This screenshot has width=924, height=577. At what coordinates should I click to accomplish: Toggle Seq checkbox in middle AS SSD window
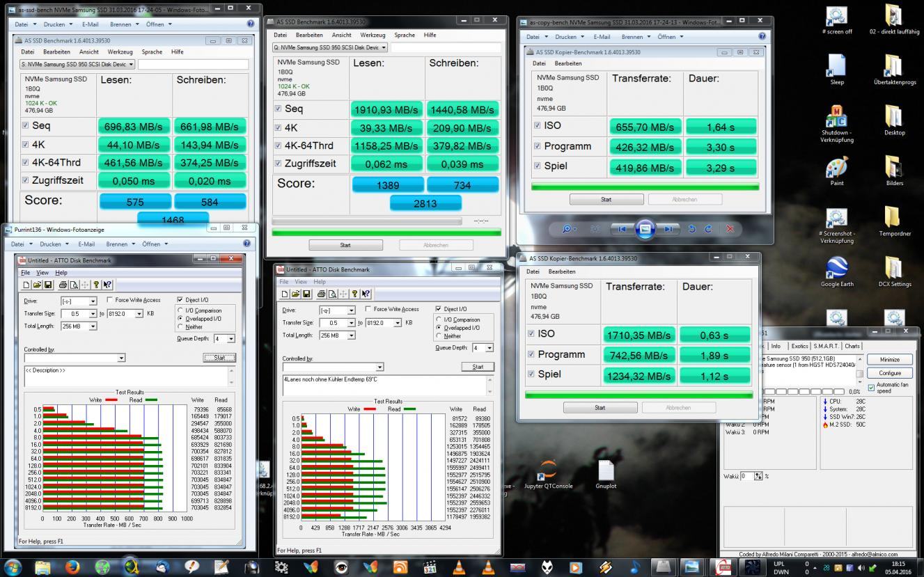click(x=278, y=109)
